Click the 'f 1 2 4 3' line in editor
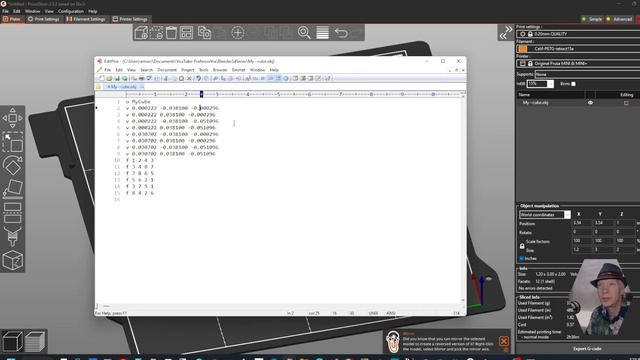 pos(140,160)
